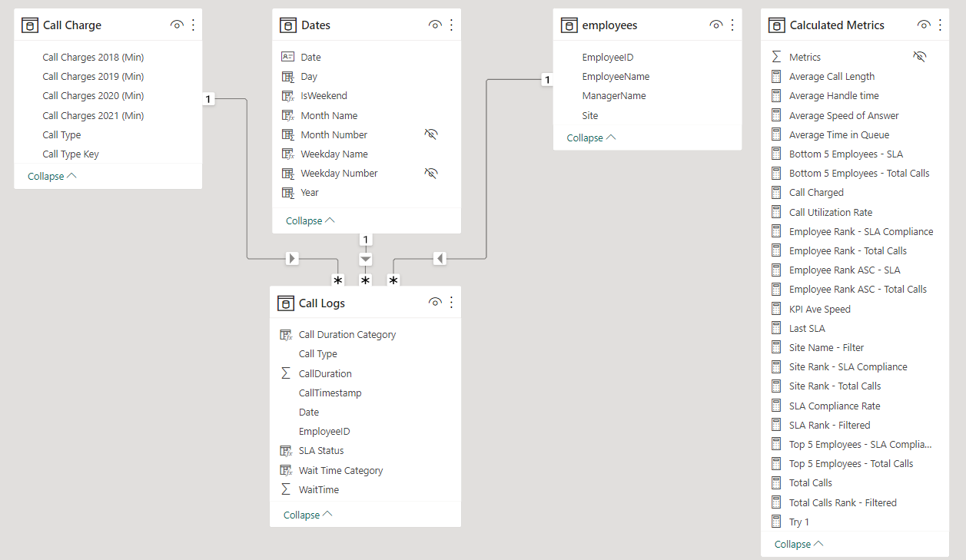This screenshot has width=966, height=560.
Task: Toggle visibility of the hidden Month Number column
Action: click(431, 134)
